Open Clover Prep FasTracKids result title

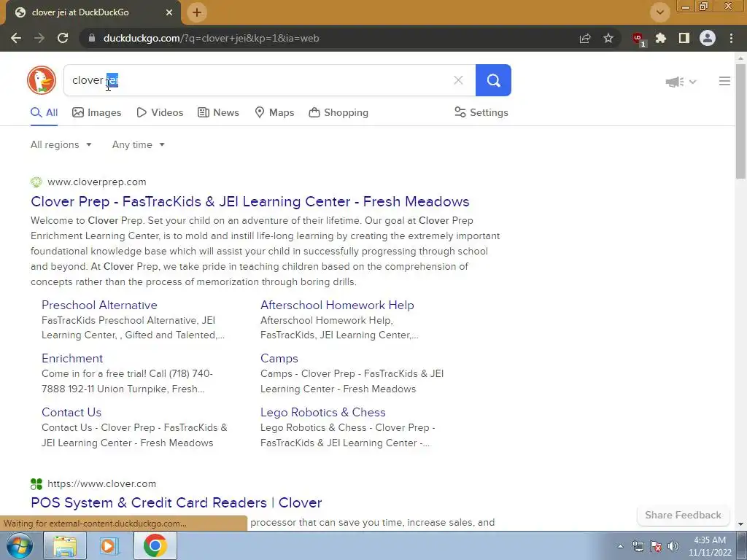250,201
